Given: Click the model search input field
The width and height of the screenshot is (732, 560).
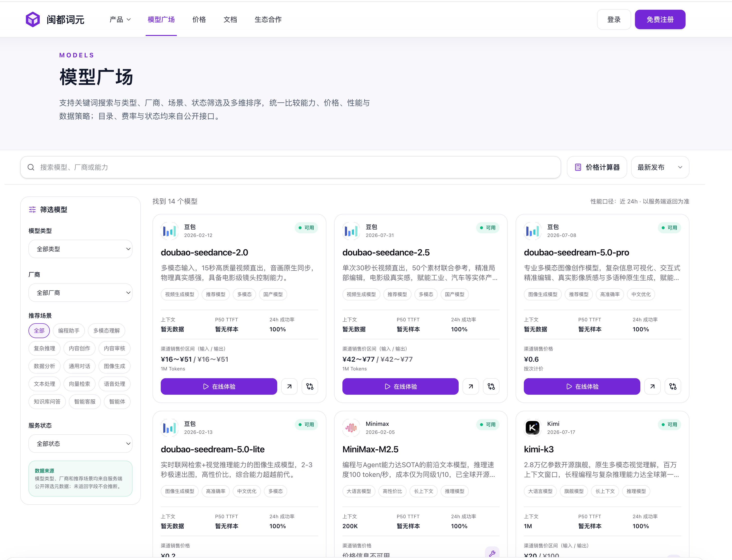Looking at the screenshot, I should (290, 167).
